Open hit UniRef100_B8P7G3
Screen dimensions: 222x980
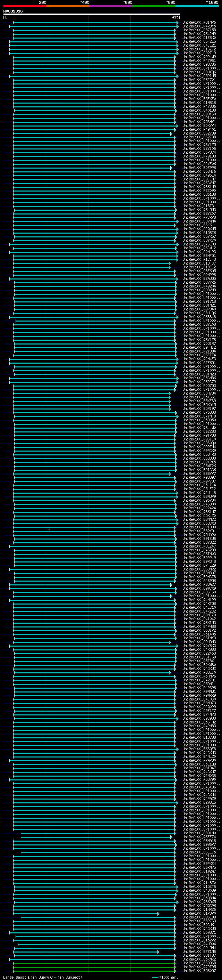(199, 921)
